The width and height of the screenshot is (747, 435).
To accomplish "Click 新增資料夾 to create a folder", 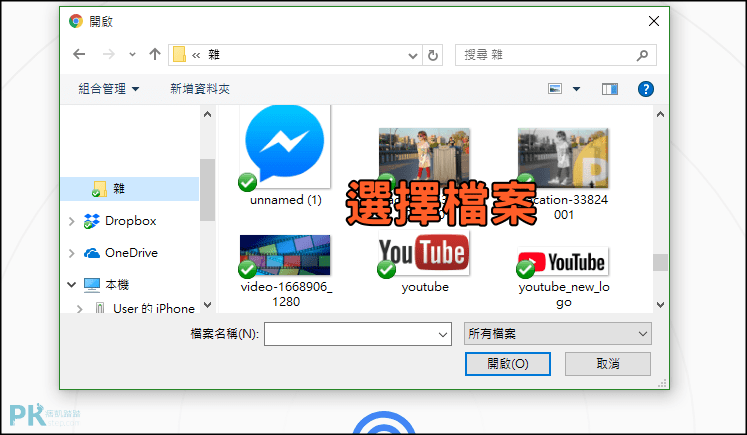I will point(200,89).
